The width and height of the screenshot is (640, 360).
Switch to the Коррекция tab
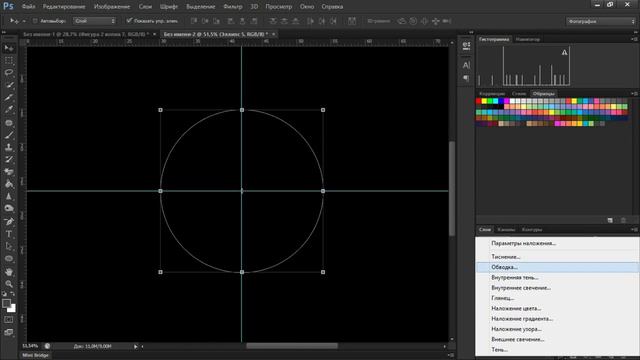tap(492, 93)
